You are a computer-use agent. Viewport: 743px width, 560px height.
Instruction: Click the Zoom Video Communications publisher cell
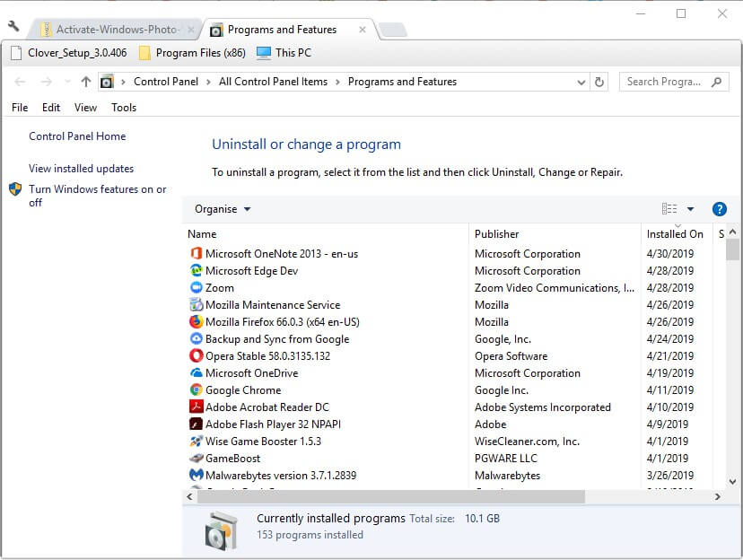point(555,288)
